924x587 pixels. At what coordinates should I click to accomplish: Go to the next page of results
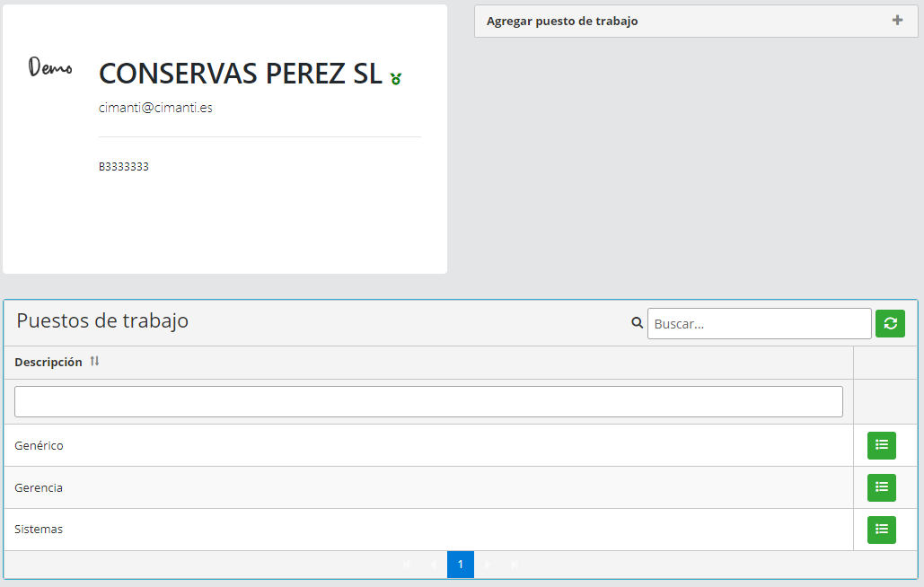[x=488, y=565]
